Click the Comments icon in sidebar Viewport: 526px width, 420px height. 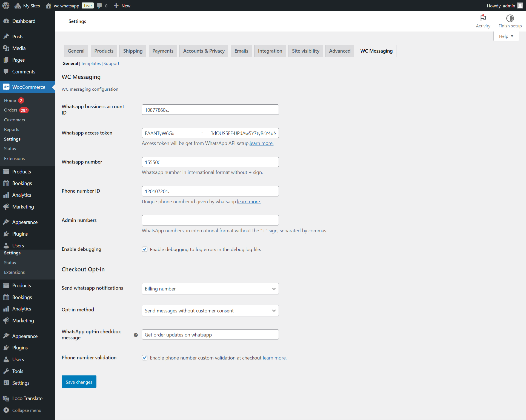[x=6, y=72]
